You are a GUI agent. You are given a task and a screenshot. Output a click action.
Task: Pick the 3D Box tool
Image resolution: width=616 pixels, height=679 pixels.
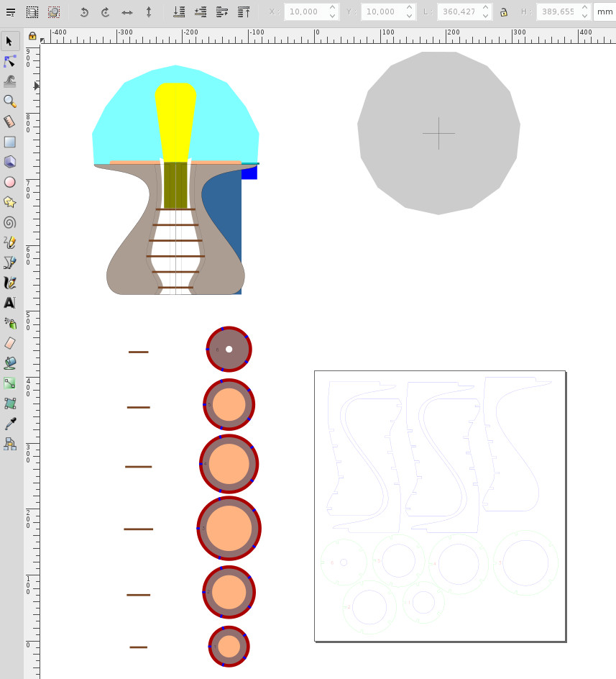pos(10,162)
